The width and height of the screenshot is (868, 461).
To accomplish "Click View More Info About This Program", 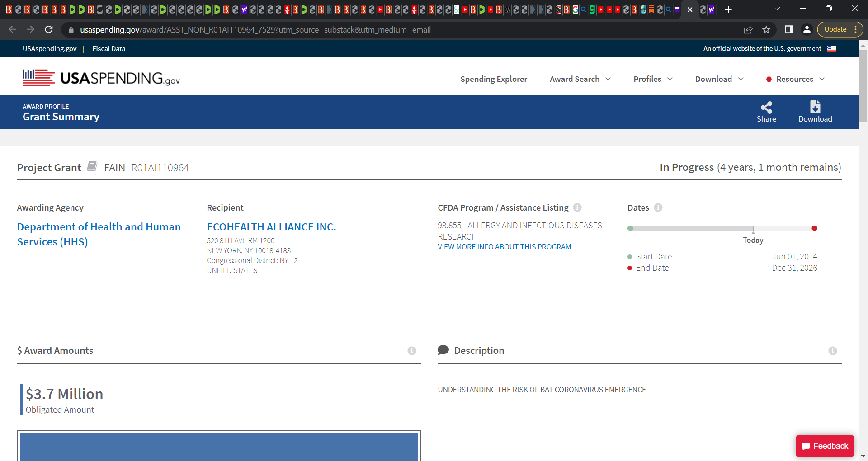I will click(x=504, y=247).
